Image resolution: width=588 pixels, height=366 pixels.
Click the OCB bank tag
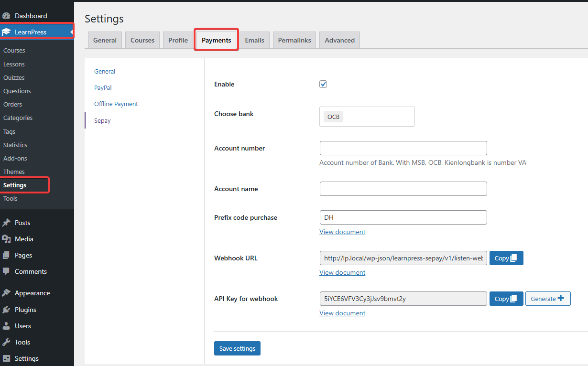333,117
